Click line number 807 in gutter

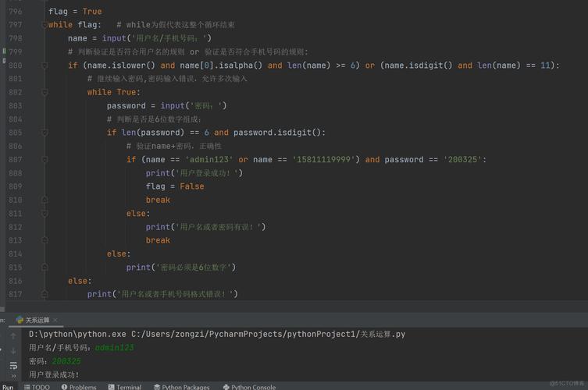[x=16, y=160]
